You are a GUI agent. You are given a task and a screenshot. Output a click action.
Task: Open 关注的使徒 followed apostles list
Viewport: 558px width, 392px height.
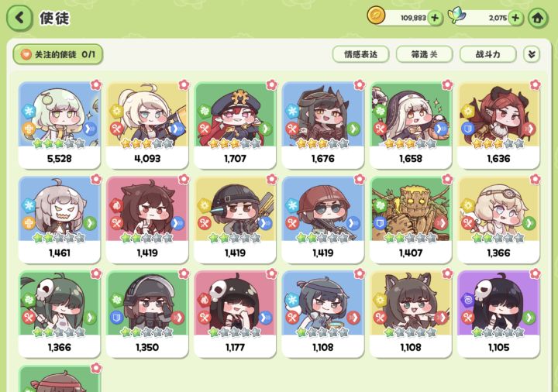(58, 54)
